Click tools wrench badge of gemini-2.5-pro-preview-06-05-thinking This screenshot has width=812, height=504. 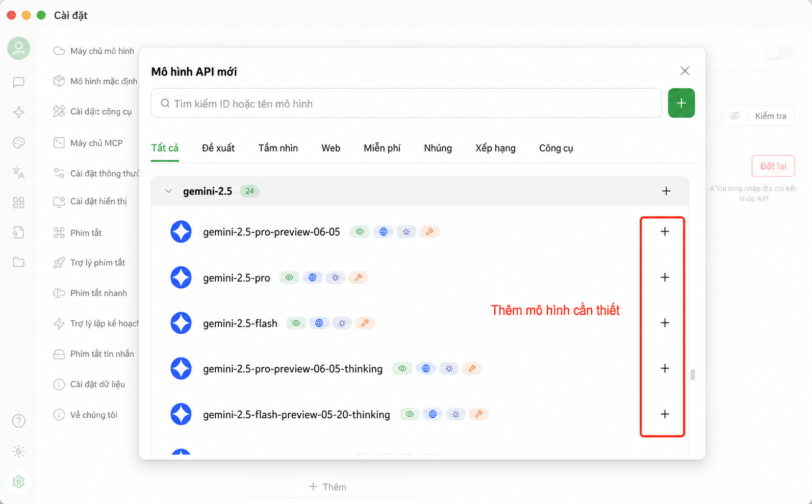point(472,368)
